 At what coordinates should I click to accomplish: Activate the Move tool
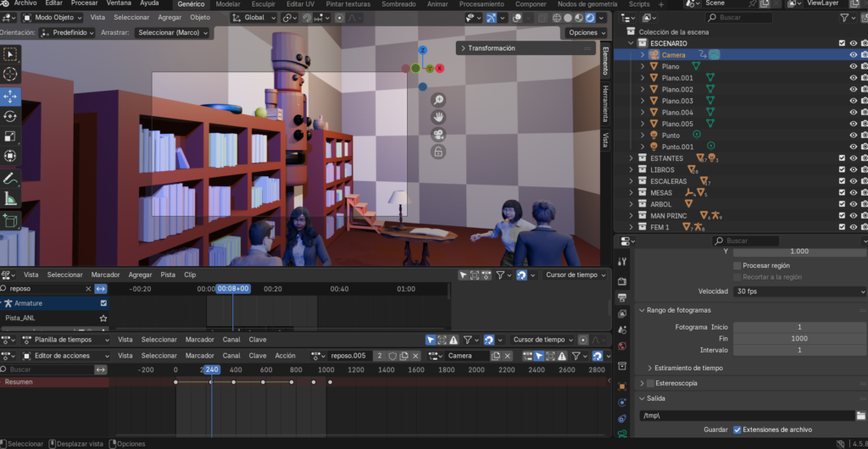click(x=10, y=97)
